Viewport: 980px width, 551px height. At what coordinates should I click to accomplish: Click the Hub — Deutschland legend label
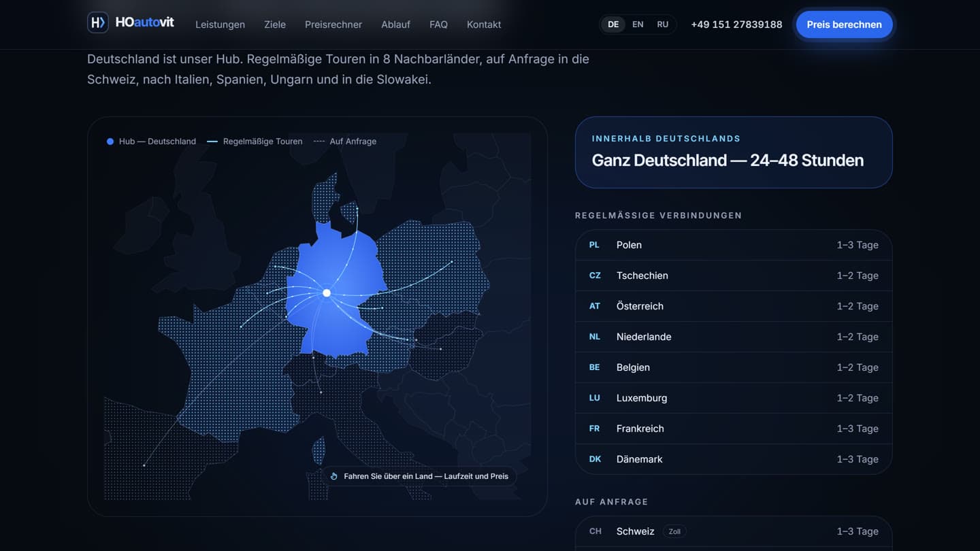click(x=157, y=141)
